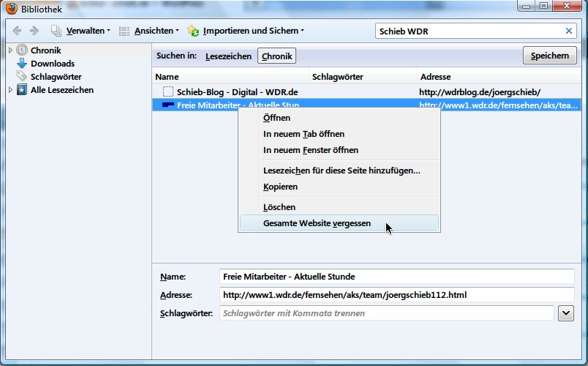Image resolution: width=588 pixels, height=366 pixels.
Task: Search in Chronik scope
Action: click(276, 56)
